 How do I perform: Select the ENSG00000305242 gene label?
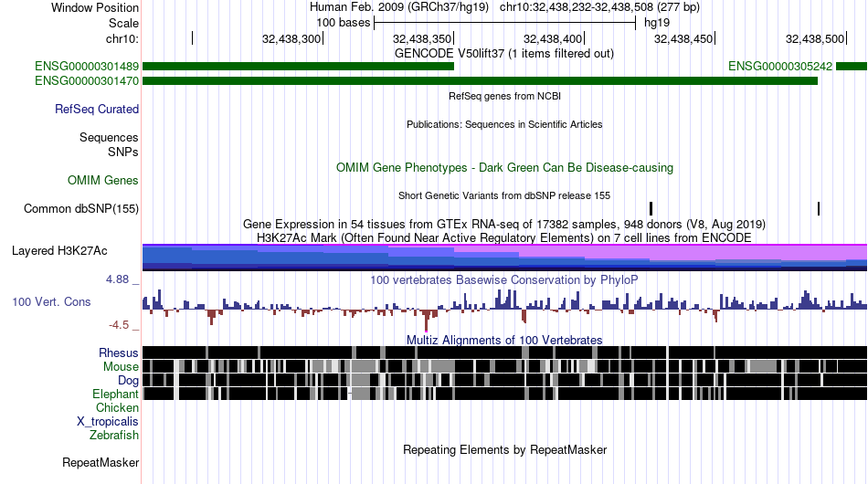point(780,67)
